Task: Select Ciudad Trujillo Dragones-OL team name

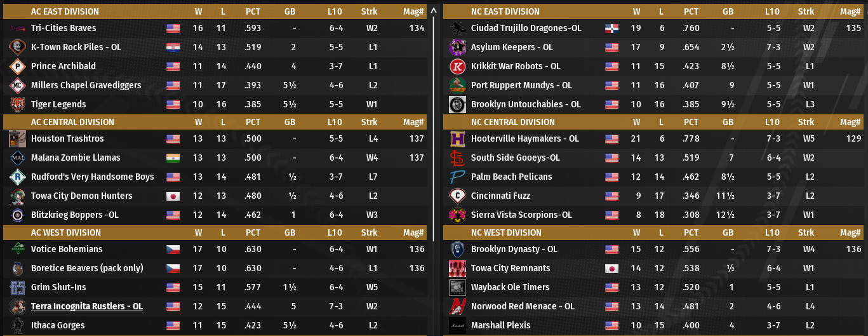Action: [526, 29]
